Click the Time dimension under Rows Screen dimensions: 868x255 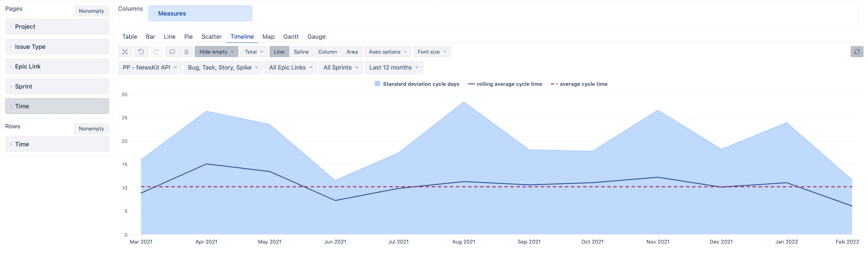[x=57, y=144]
